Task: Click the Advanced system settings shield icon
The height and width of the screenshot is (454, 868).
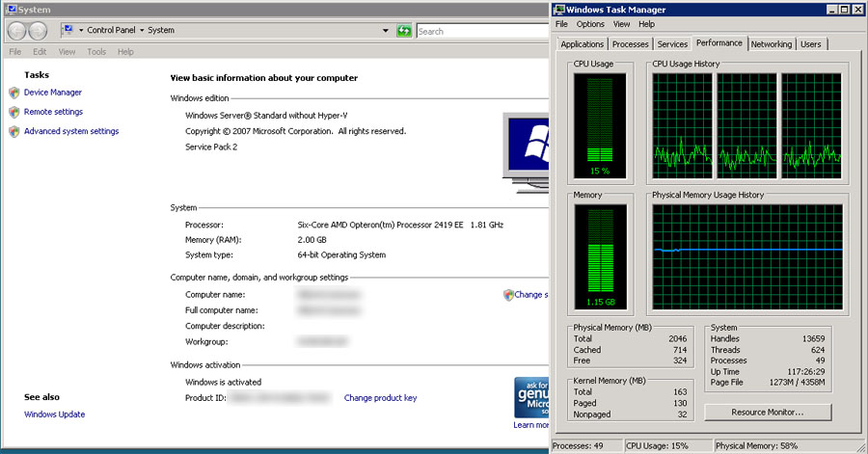Action: coord(14,131)
